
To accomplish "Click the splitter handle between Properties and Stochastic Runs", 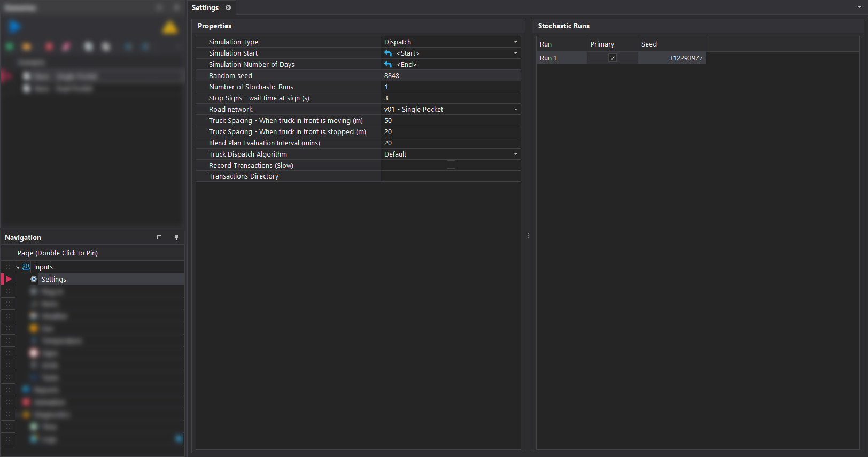I will (x=529, y=236).
